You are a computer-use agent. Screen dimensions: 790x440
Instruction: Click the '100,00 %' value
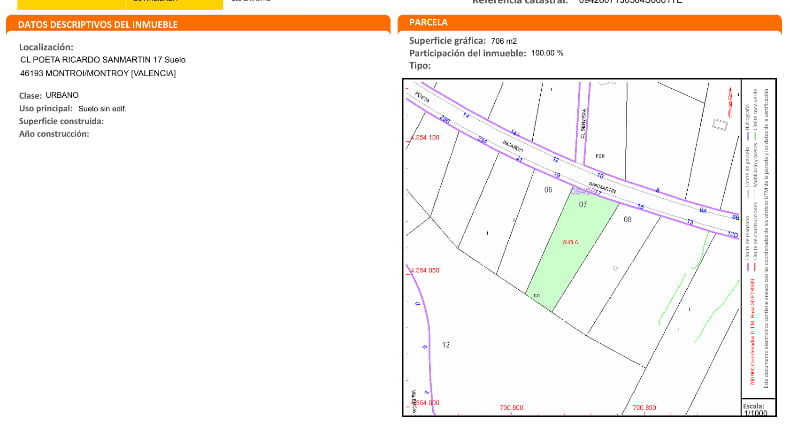coord(547,53)
